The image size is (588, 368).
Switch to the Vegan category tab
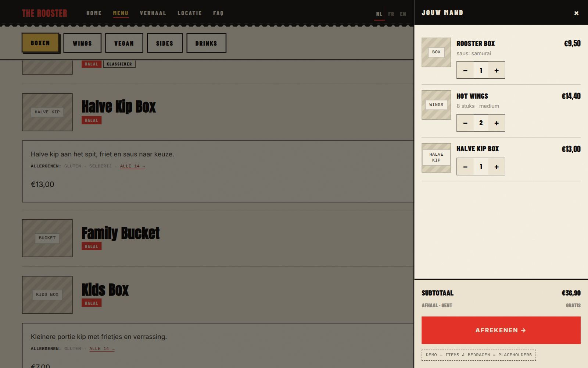click(x=124, y=43)
